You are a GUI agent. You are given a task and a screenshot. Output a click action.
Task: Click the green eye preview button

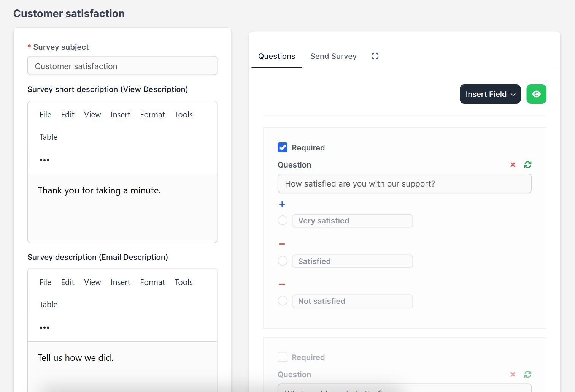[536, 94]
